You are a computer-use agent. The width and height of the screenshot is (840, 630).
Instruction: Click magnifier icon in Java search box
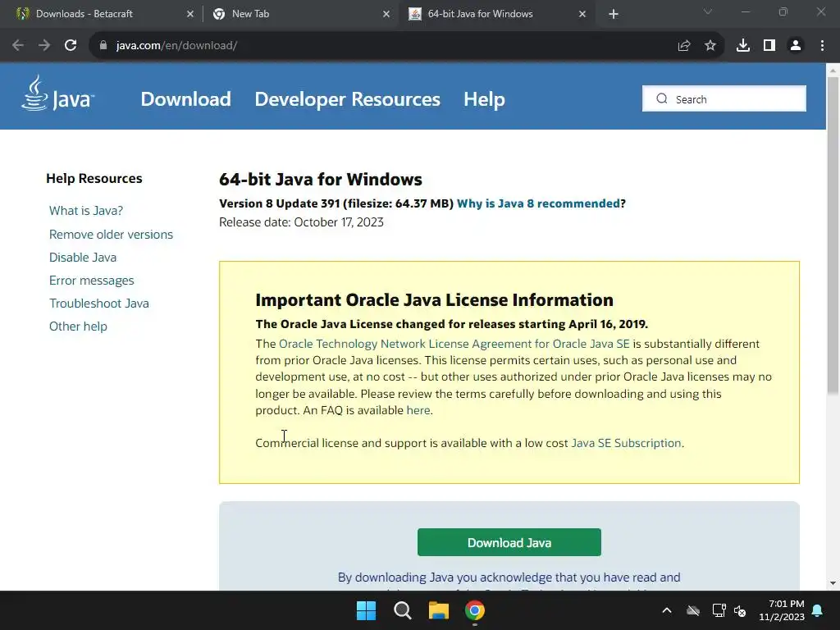click(x=662, y=99)
